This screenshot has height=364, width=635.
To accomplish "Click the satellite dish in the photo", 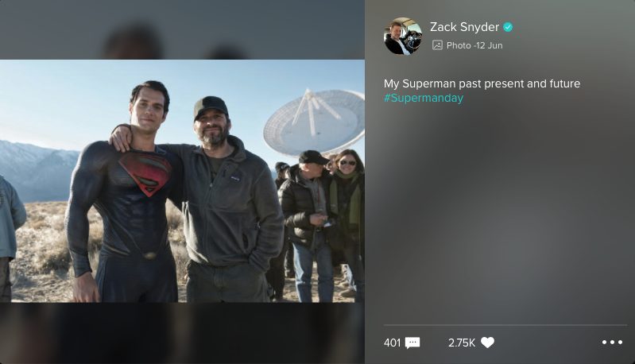I will click(x=314, y=123).
